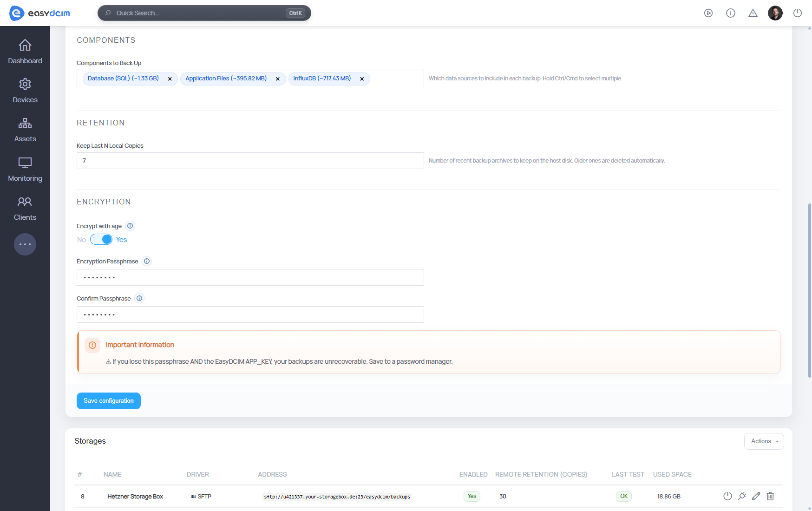Sort by ENABLED column header
812x511 pixels.
coord(473,474)
